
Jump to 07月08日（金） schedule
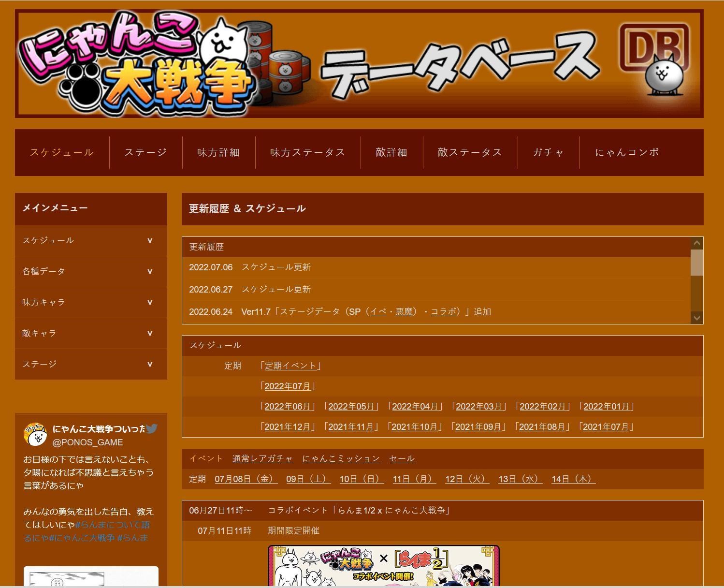pos(246,479)
